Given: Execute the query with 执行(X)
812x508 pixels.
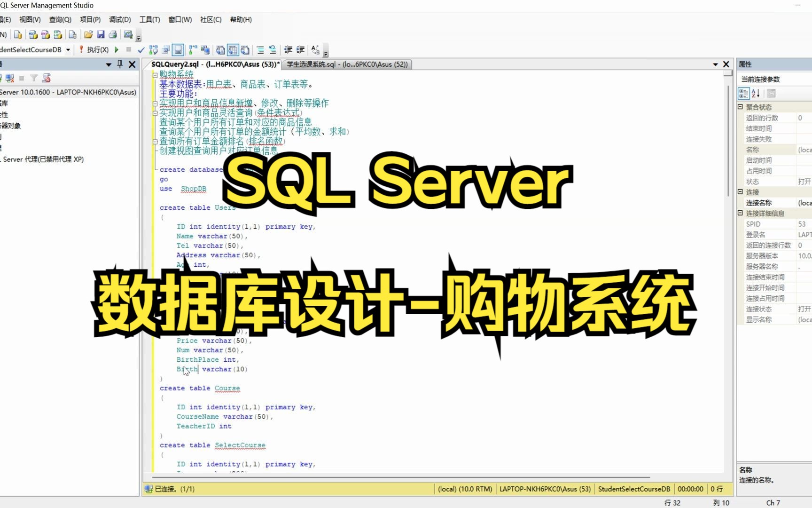Looking at the screenshot, I should 94,49.
